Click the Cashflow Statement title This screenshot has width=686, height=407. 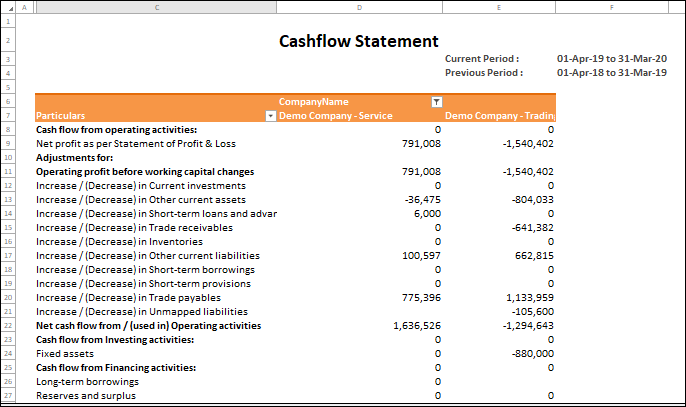(x=358, y=41)
